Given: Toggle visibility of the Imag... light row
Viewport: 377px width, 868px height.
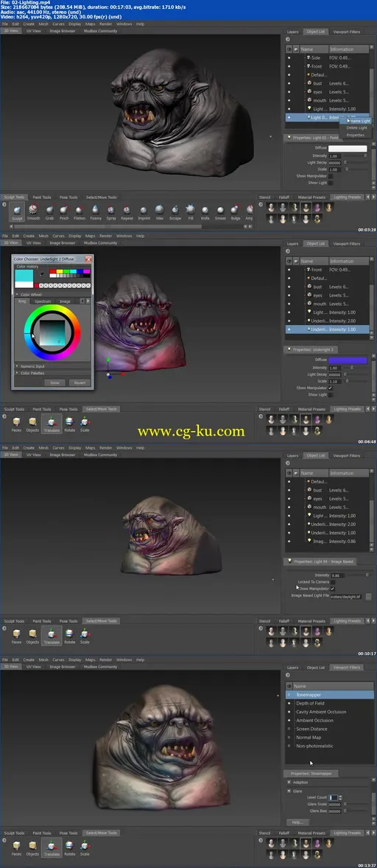Looking at the screenshot, I should click(x=289, y=542).
